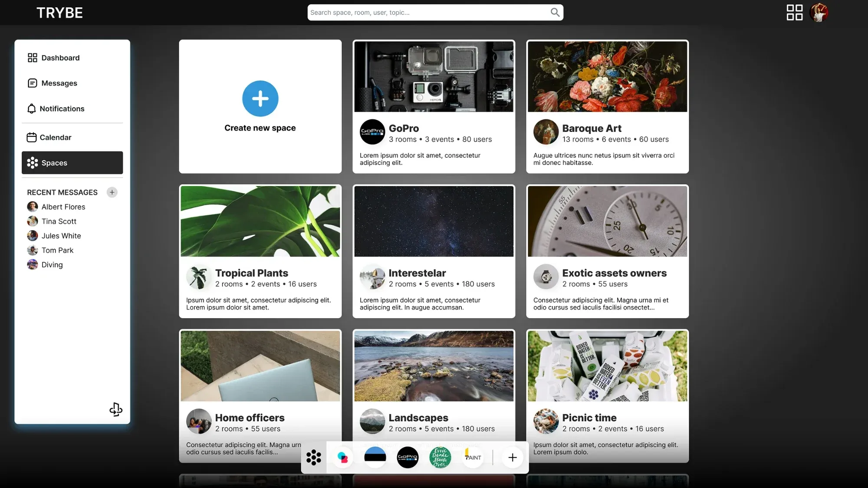Open the green lettering space in dock
Viewport: 868px width, 488px height.
[440, 457]
